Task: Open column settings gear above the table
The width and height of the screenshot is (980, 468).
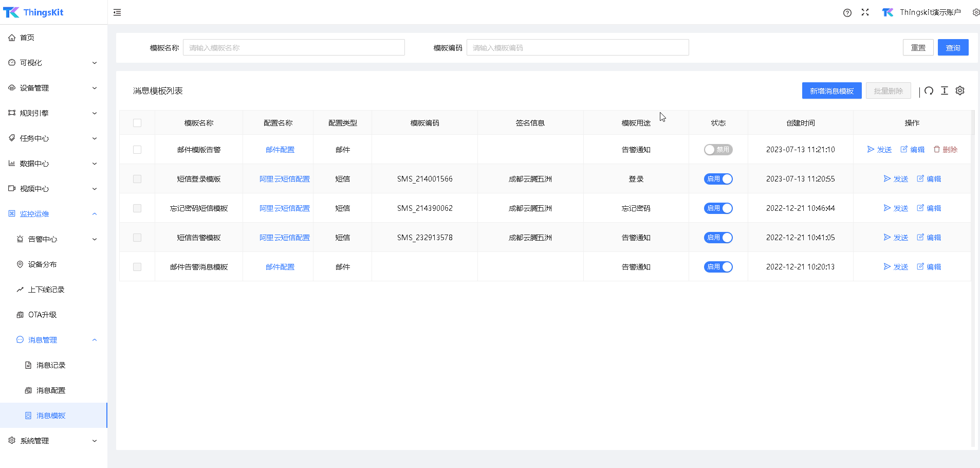Action: (960, 91)
